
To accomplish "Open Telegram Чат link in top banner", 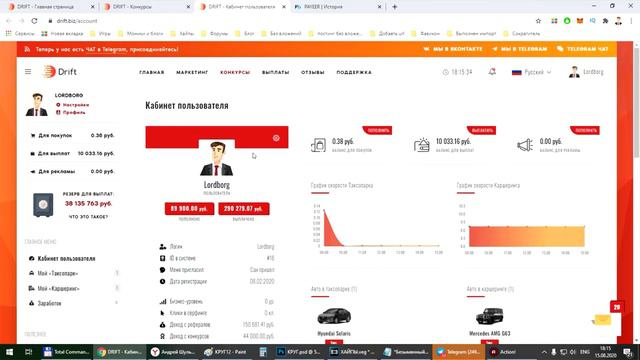I will point(582,49).
